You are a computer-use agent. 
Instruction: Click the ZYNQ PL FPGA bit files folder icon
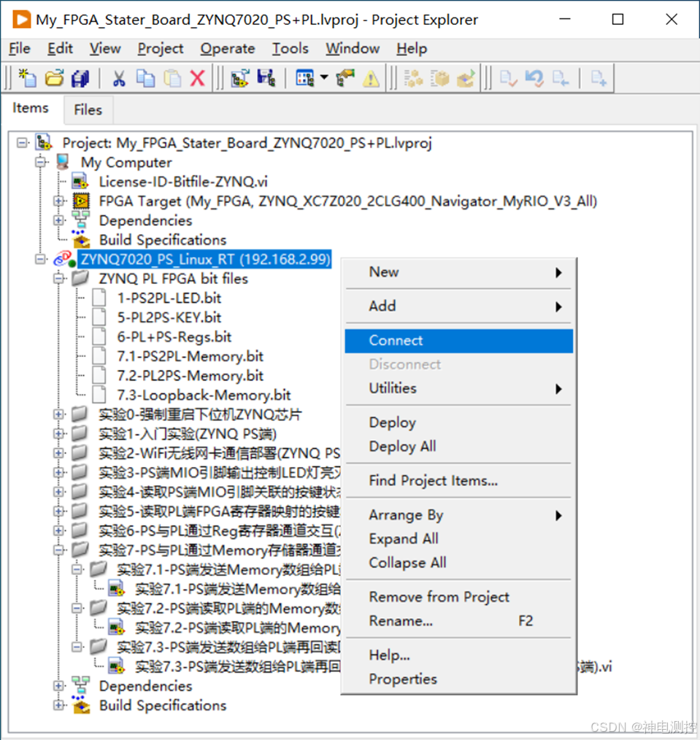(x=81, y=279)
